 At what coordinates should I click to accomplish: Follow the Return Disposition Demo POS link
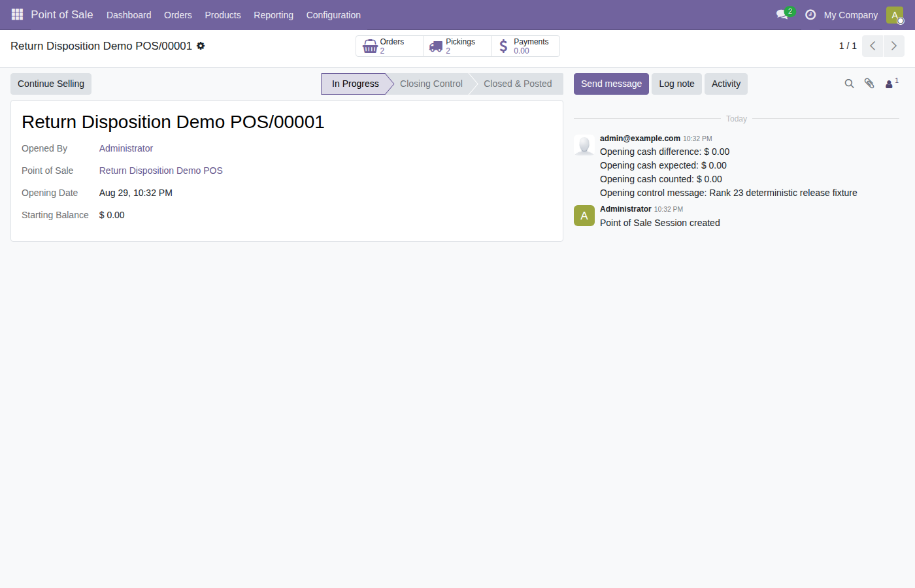point(161,171)
